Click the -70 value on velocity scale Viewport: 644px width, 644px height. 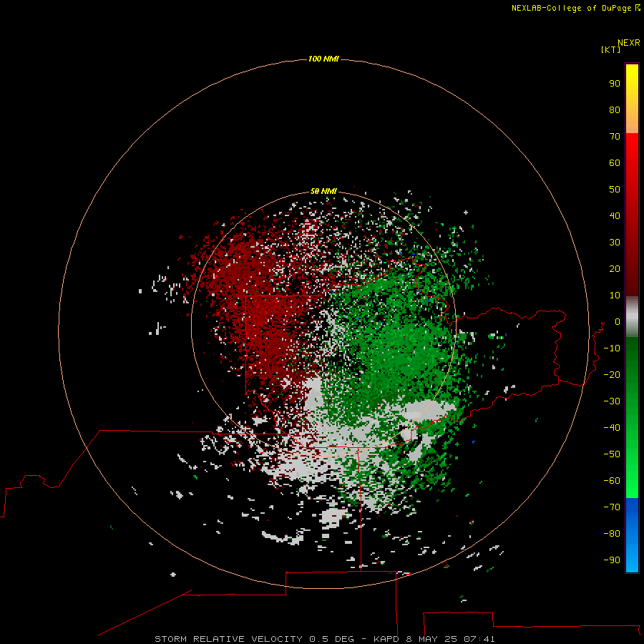coord(612,507)
